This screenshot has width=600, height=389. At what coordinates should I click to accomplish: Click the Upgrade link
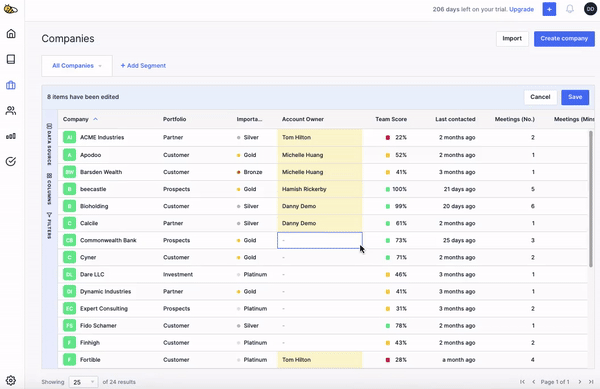[x=521, y=9]
